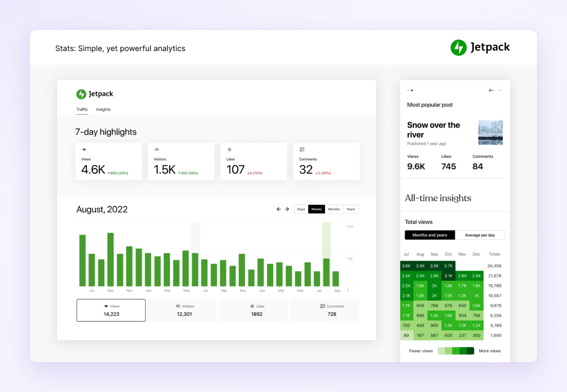Select the Months chart period

(334, 209)
